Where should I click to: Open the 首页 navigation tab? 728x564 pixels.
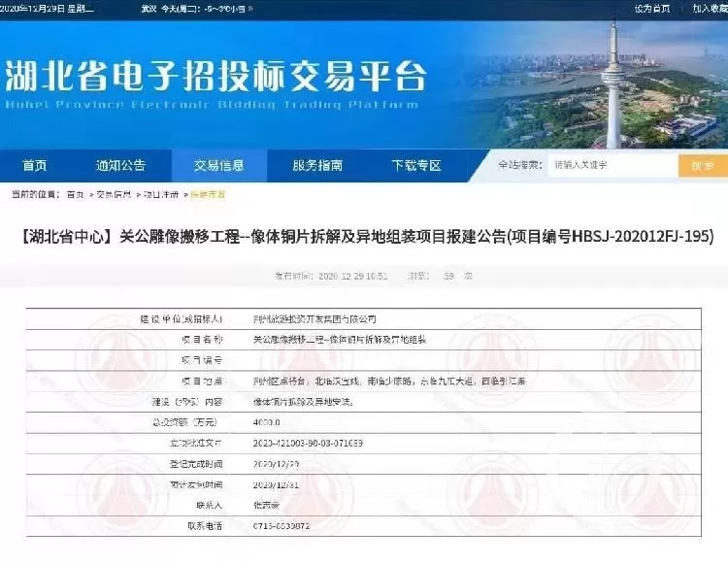35,166
